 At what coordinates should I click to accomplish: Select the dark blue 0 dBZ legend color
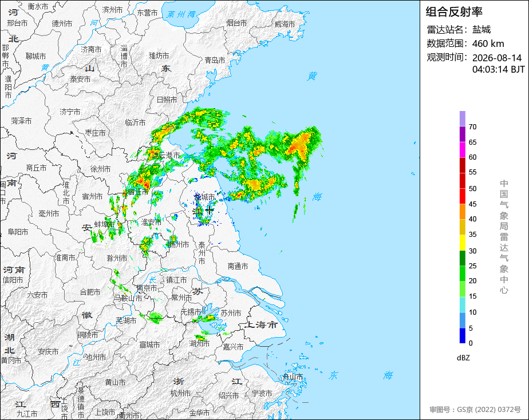coord(462,335)
